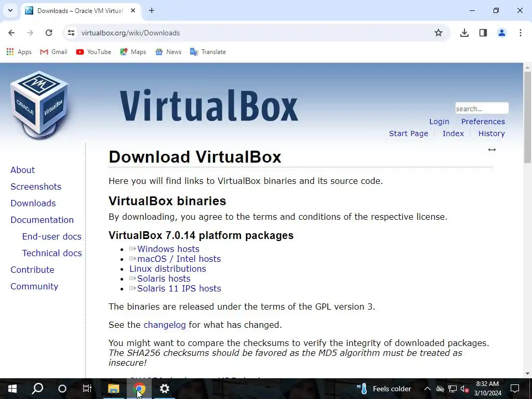Open About in the sidebar
Image resolution: width=532 pixels, height=399 pixels.
click(x=23, y=170)
